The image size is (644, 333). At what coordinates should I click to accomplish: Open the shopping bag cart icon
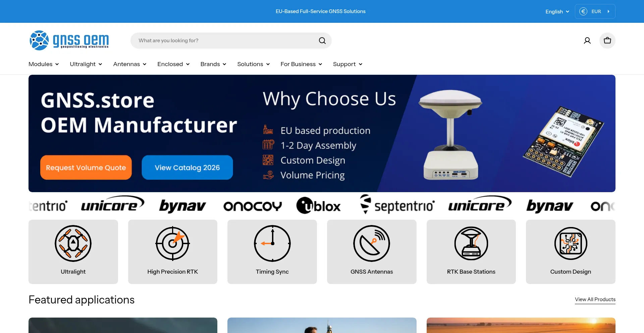607,41
